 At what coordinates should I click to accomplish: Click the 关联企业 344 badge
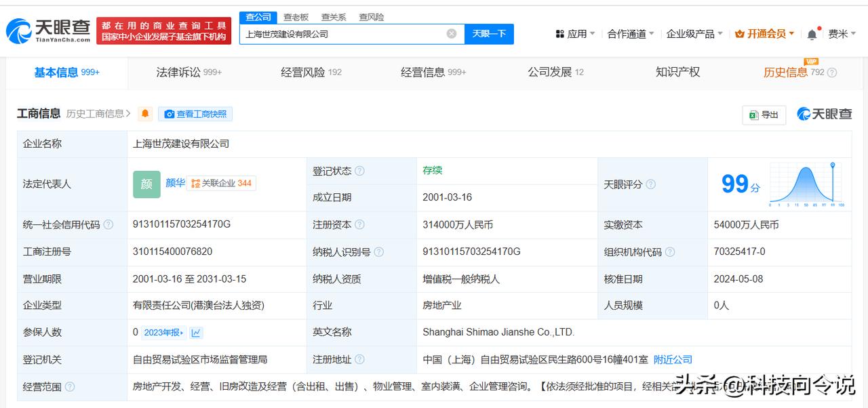[x=221, y=183]
